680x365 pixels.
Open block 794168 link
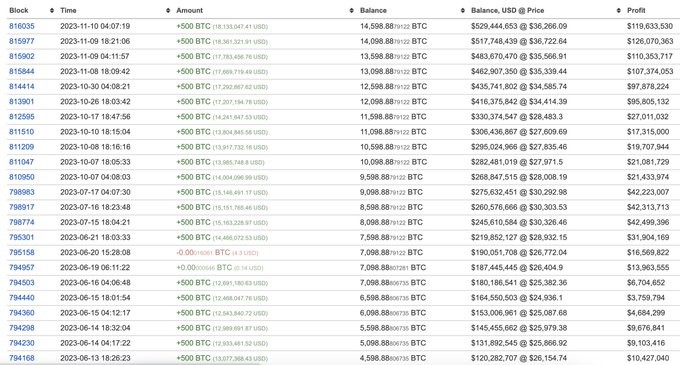(x=22, y=358)
